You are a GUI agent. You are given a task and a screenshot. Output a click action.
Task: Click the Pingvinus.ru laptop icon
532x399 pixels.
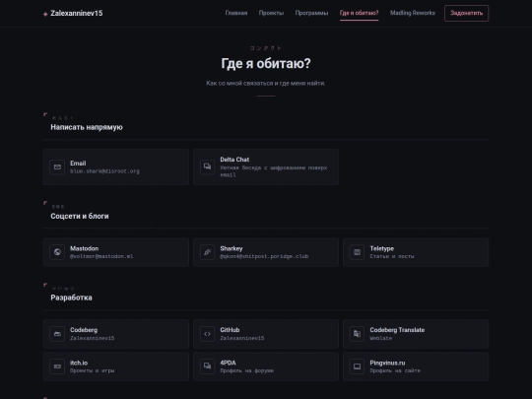(x=357, y=366)
